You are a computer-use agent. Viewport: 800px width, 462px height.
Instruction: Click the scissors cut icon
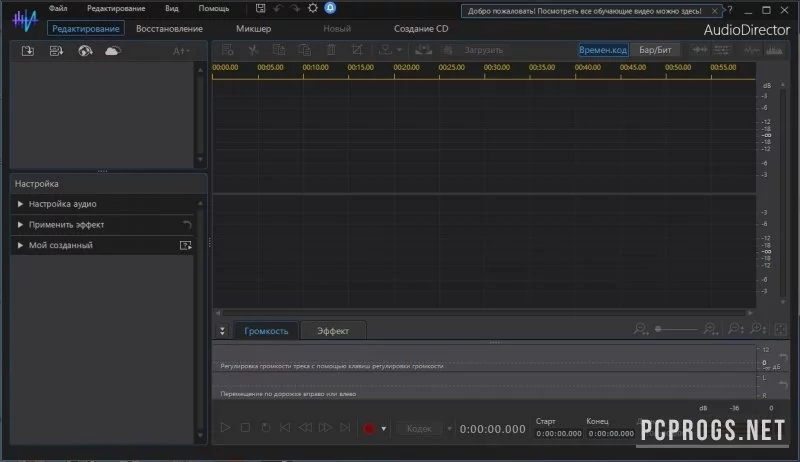(253, 50)
